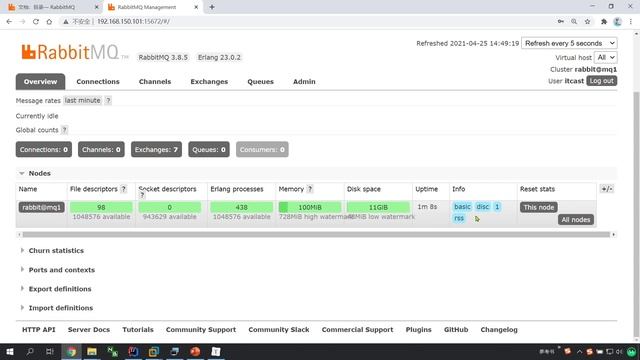Open File Explorer from the taskbar

92,351
